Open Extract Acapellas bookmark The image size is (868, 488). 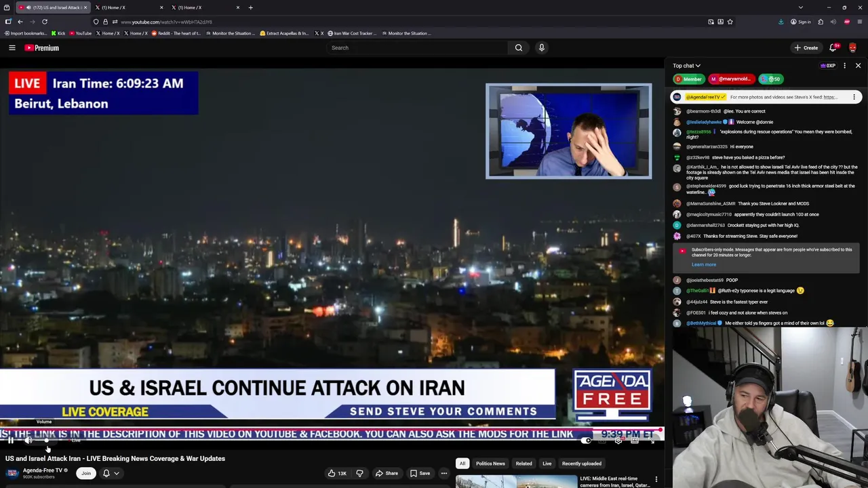(284, 33)
